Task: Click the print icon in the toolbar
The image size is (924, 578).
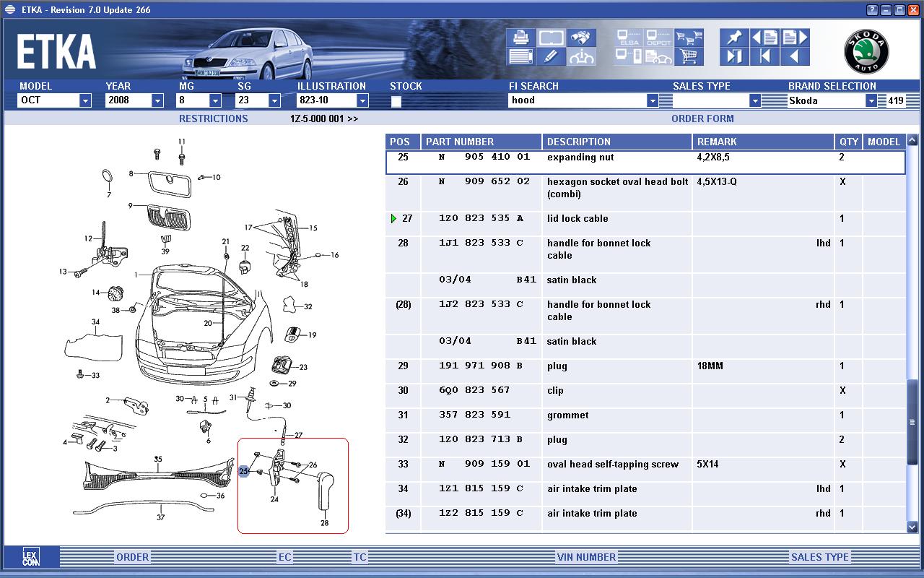Action: pos(520,38)
